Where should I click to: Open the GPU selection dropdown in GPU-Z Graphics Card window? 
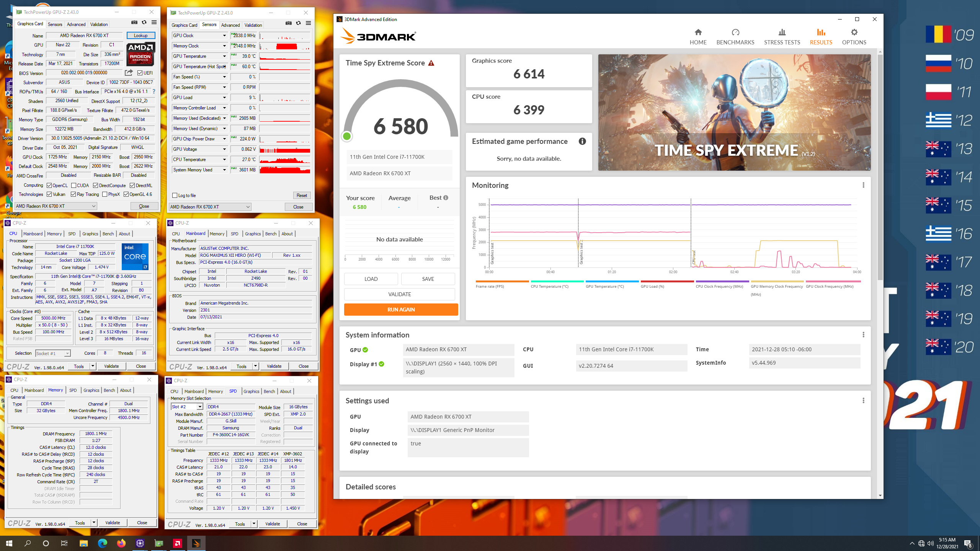pos(56,206)
